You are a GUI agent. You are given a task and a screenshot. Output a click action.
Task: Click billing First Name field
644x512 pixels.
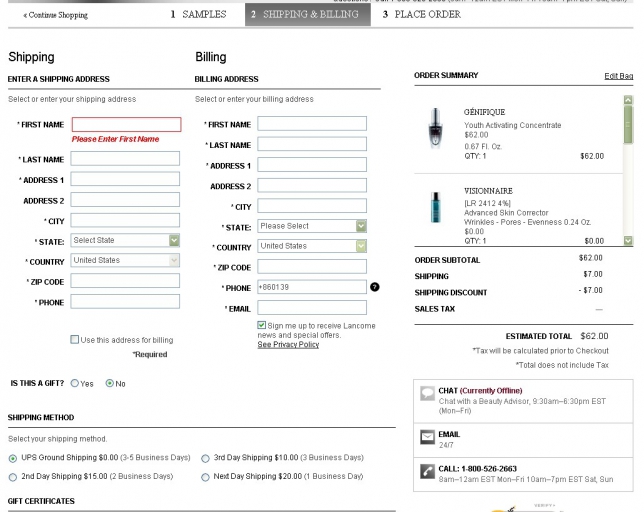[x=312, y=124]
